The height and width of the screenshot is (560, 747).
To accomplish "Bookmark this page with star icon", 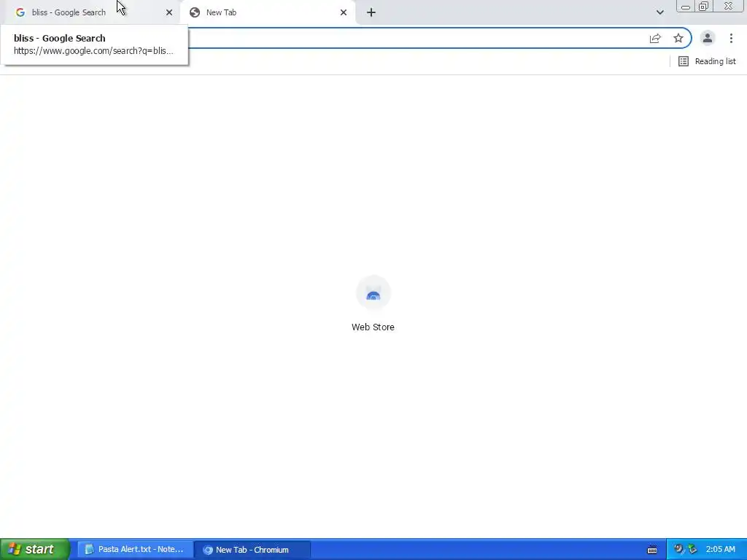I will tap(678, 38).
